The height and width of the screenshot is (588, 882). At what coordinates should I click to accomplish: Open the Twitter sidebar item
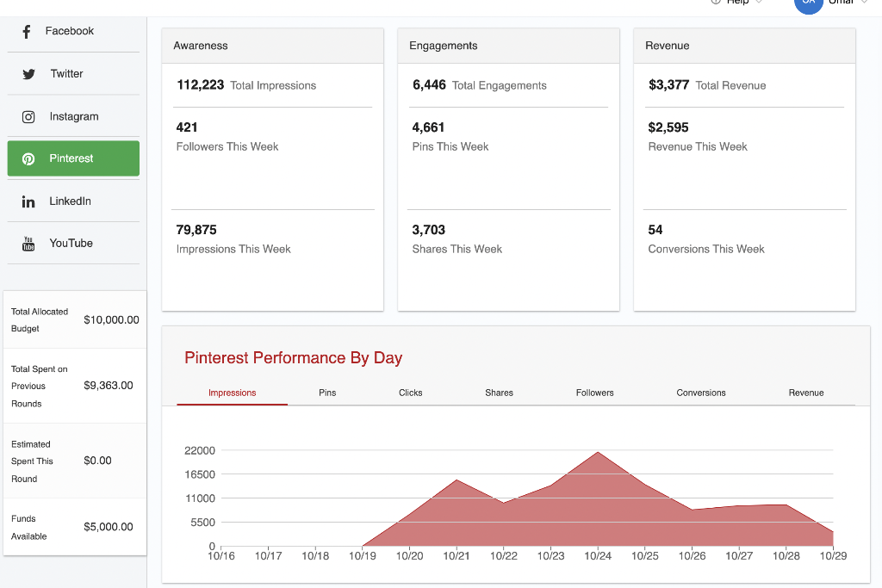pyautogui.click(x=73, y=74)
